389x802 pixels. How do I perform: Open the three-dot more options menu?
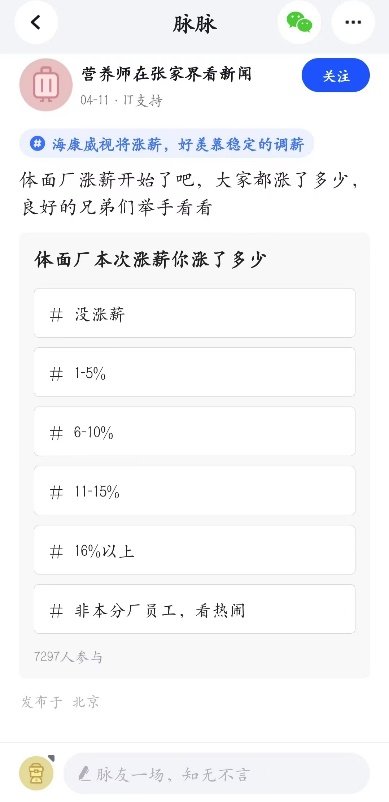coord(353,22)
